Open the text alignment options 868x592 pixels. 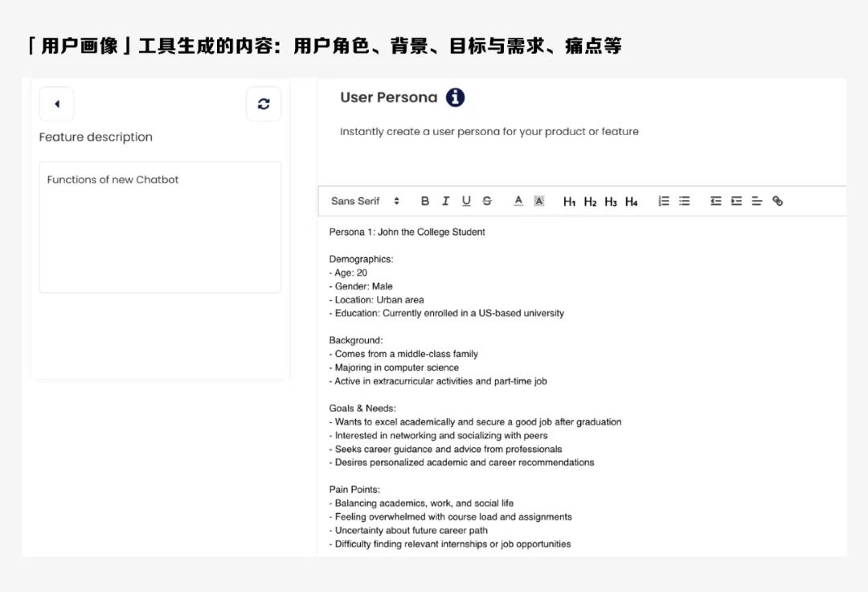tap(755, 201)
